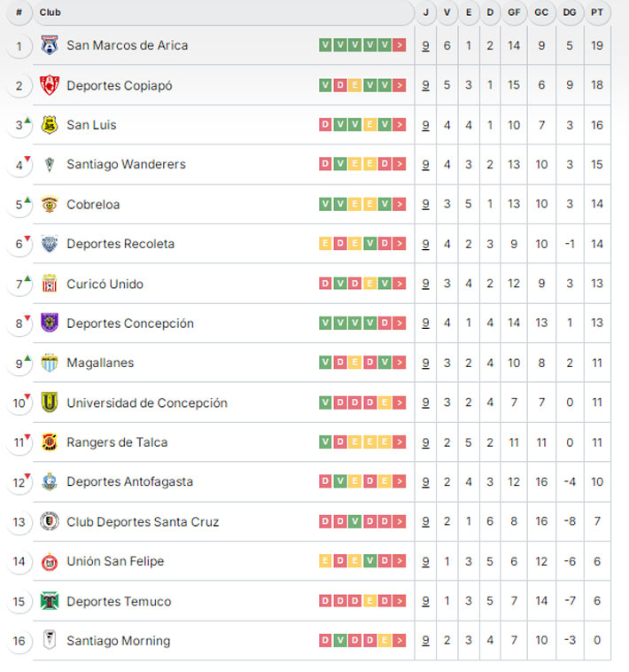Click Deportes Recoleta's first yellow E result
The width and height of the screenshot is (629, 672).
325,244
